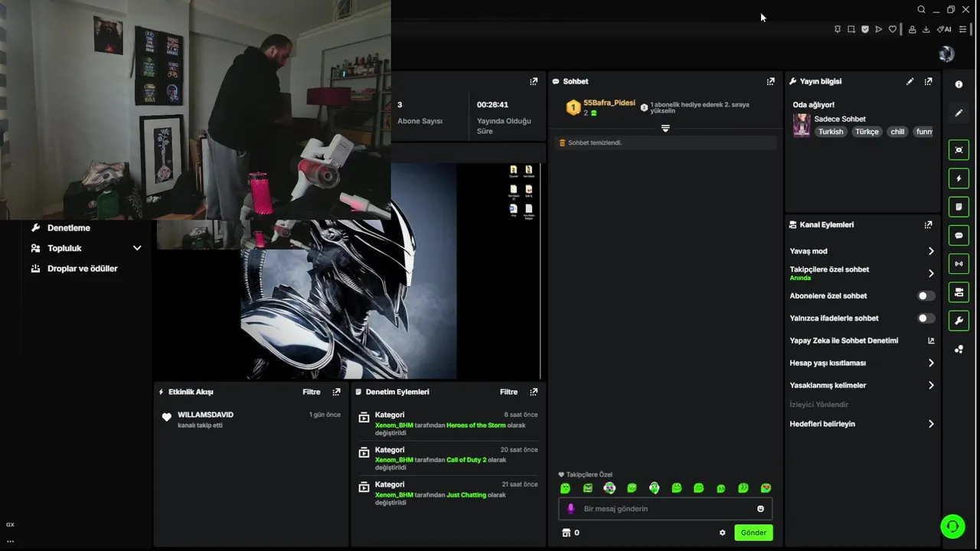Open the Heroes of the Storm category link
The height and width of the screenshot is (551, 980).
click(476, 425)
